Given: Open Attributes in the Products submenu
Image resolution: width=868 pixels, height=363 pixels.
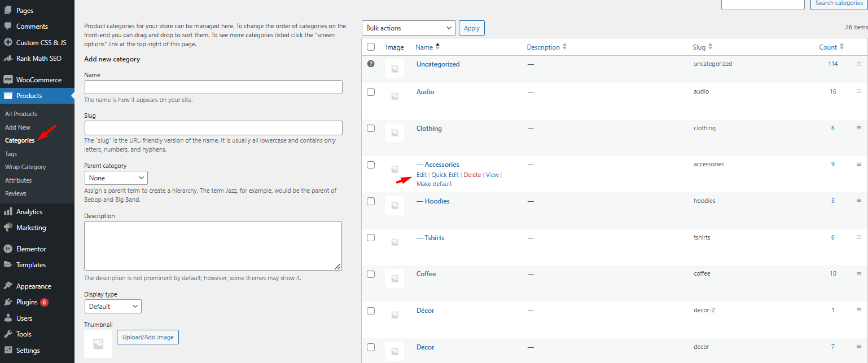Looking at the screenshot, I should coord(19,180).
